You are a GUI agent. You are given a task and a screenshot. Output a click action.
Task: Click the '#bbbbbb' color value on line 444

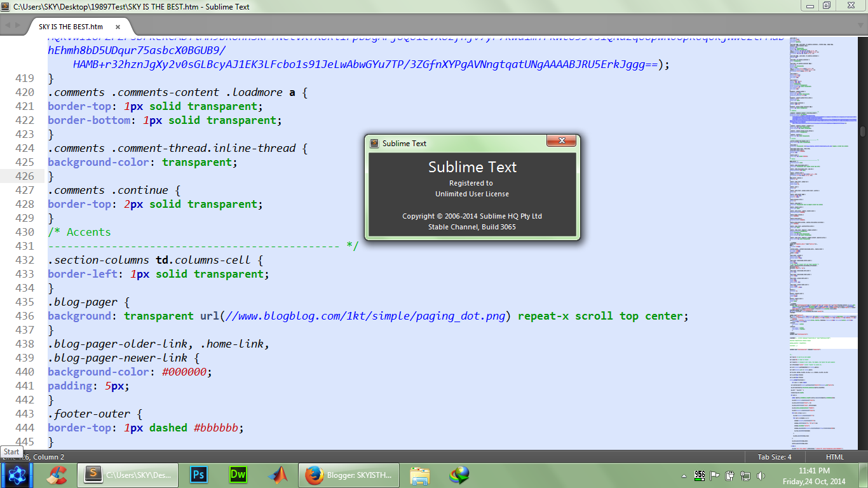[x=216, y=428]
